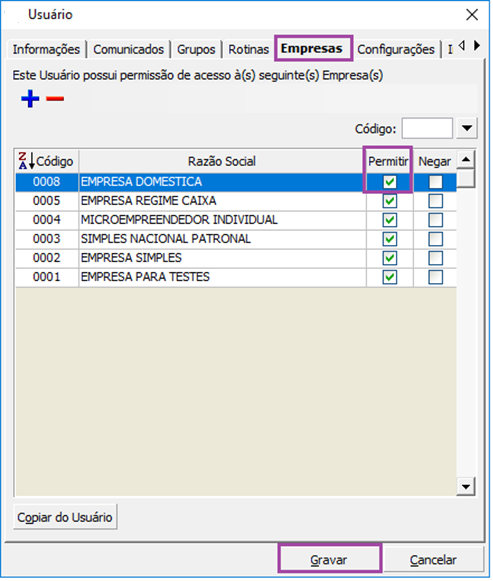Screen dimensions: 493x581
Task: Click into the Código input field
Action: (427, 128)
